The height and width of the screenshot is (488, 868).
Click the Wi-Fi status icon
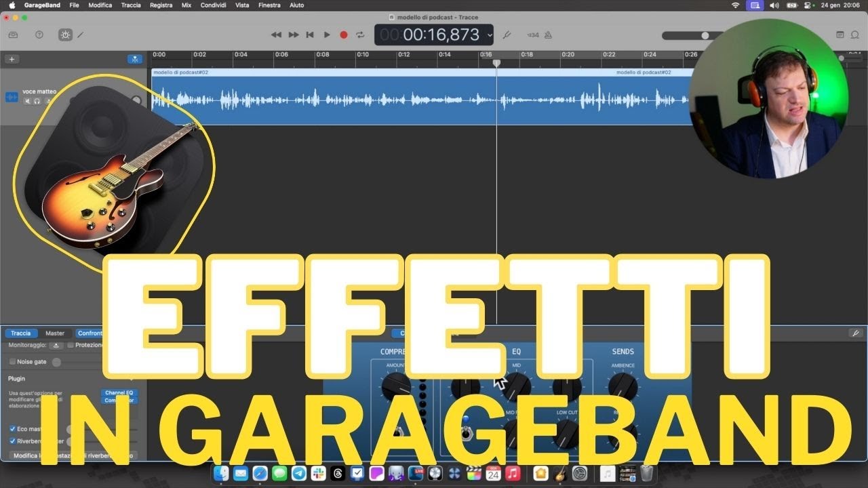click(x=736, y=5)
